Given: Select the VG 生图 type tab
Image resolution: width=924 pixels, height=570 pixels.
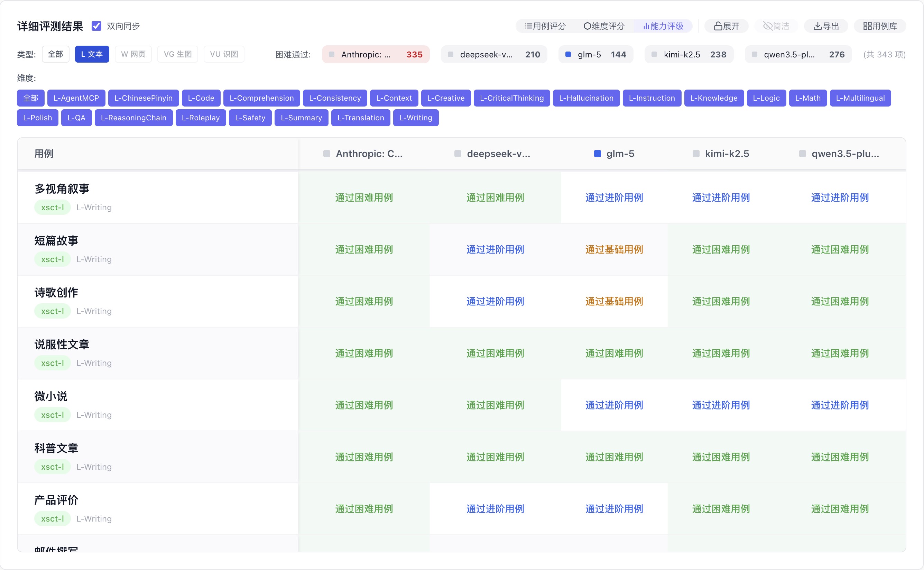Looking at the screenshot, I should pos(177,54).
